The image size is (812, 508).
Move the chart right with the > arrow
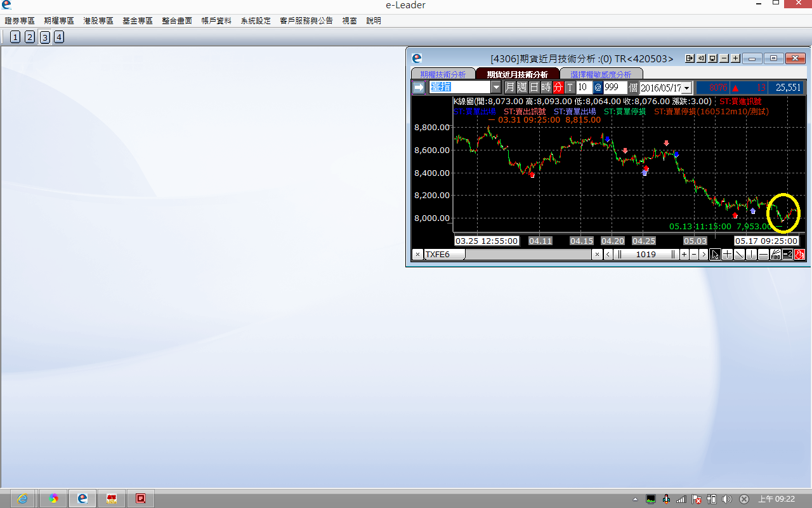[x=703, y=255]
